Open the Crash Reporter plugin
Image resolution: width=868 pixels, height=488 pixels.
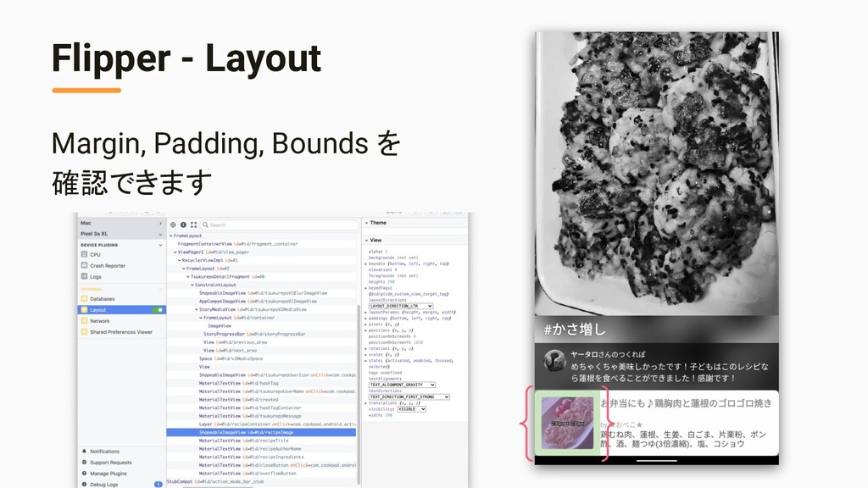click(x=108, y=265)
